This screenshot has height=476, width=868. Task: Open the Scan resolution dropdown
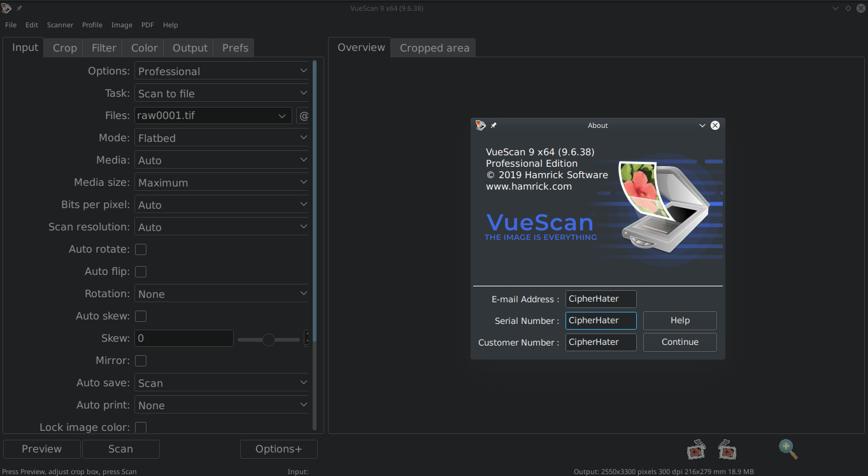222,227
